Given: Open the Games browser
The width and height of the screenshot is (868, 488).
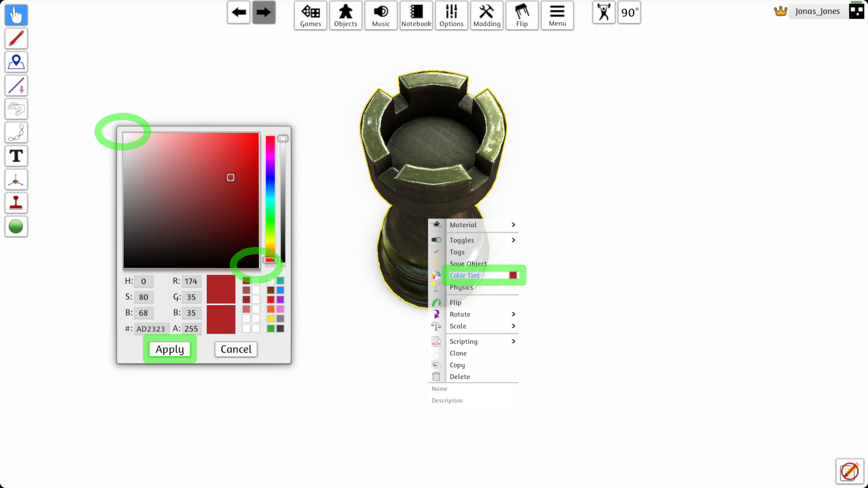Looking at the screenshot, I should [310, 15].
